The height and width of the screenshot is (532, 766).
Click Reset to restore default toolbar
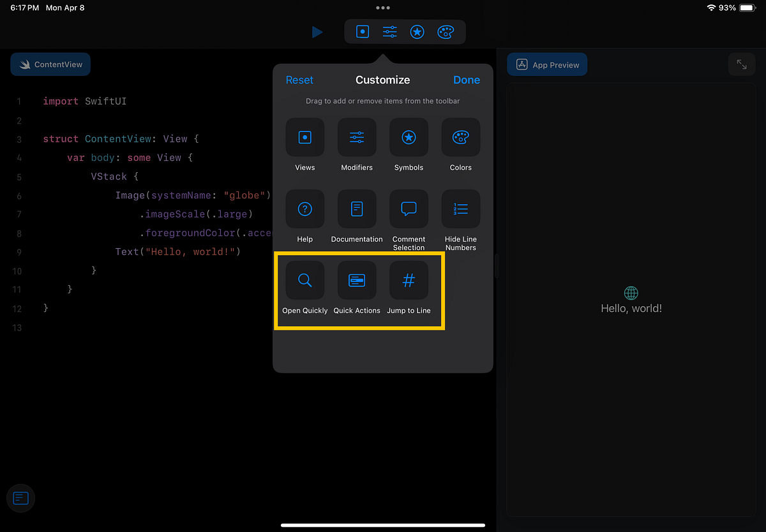299,80
